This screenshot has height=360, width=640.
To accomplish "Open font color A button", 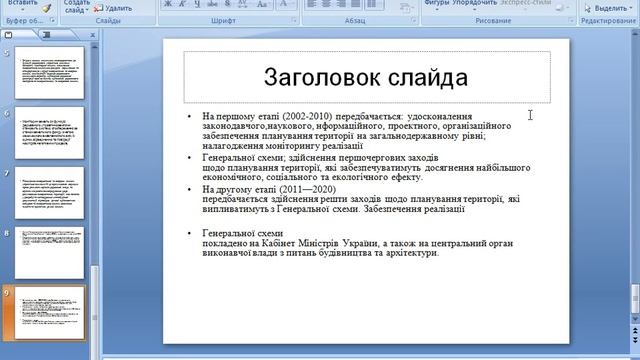I will click(x=285, y=4).
